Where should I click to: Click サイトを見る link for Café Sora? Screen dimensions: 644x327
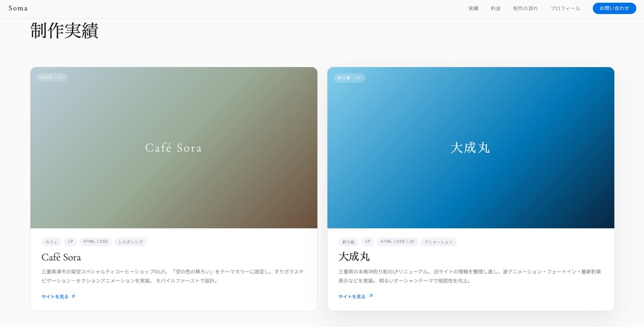click(x=59, y=296)
